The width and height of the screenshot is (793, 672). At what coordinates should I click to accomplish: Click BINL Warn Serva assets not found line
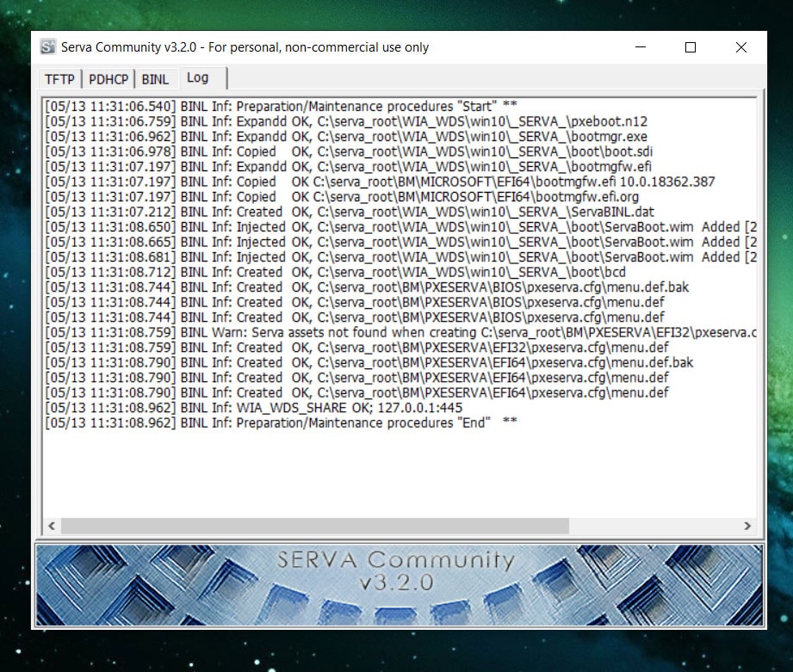coord(400,332)
